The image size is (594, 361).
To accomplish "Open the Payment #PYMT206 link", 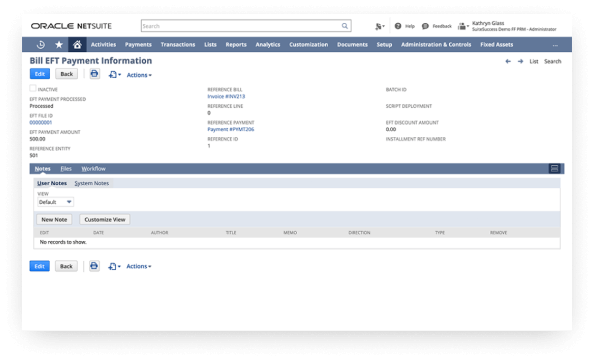I will (231, 130).
